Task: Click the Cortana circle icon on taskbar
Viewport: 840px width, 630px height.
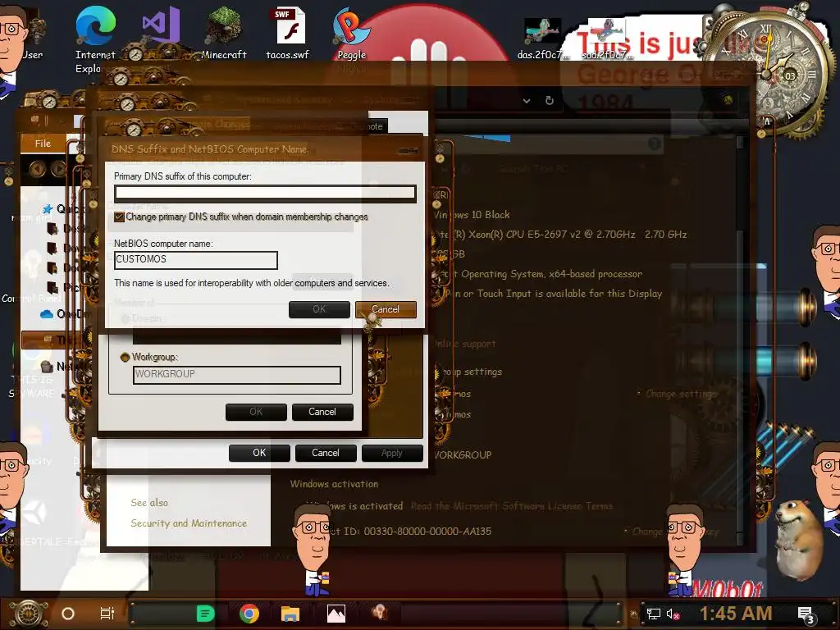Action: 68,614
